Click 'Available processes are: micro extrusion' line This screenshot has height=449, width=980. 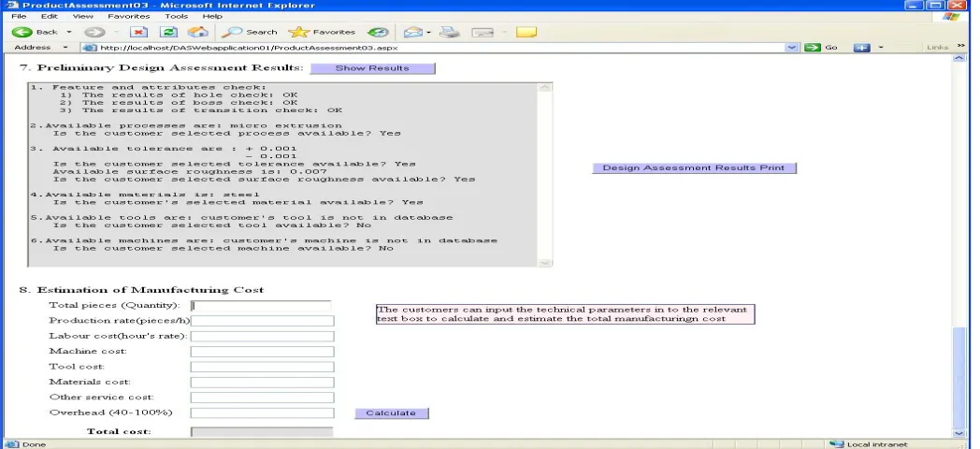point(186,125)
